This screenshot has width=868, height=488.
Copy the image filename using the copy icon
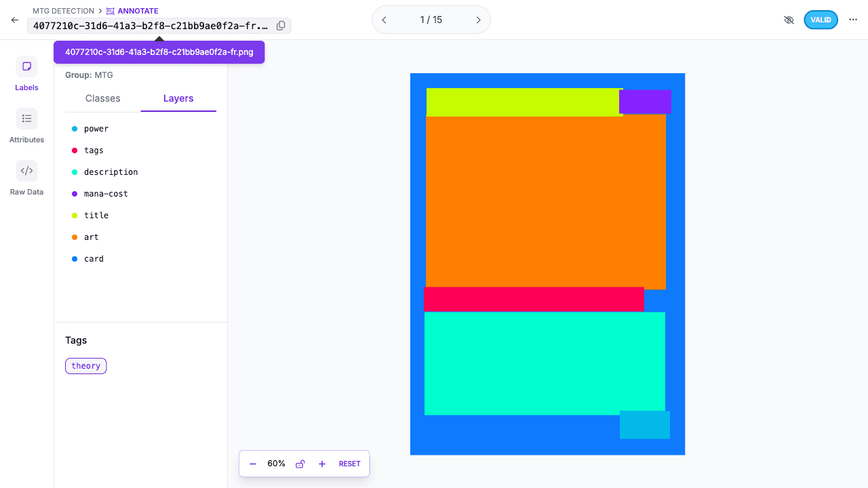[x=281, y=25]
